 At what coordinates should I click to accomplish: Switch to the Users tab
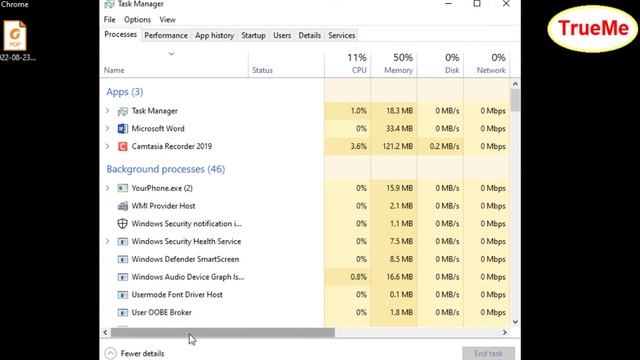tap(282, 36)
